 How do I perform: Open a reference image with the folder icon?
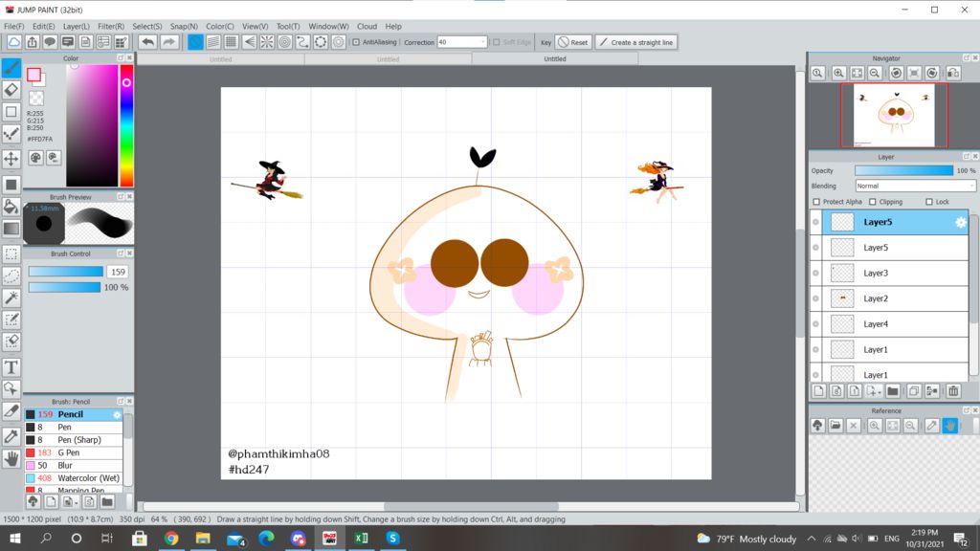[x=835, y=426]
